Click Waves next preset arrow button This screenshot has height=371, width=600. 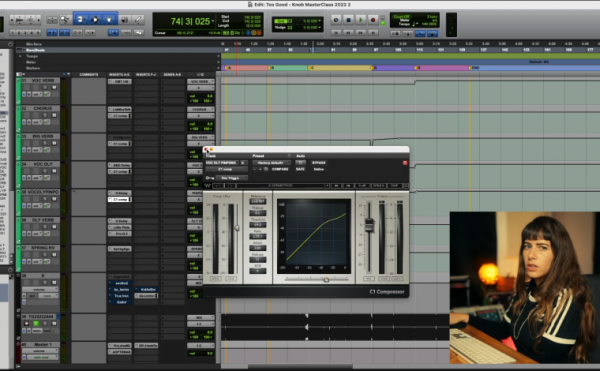pos(348,186)
